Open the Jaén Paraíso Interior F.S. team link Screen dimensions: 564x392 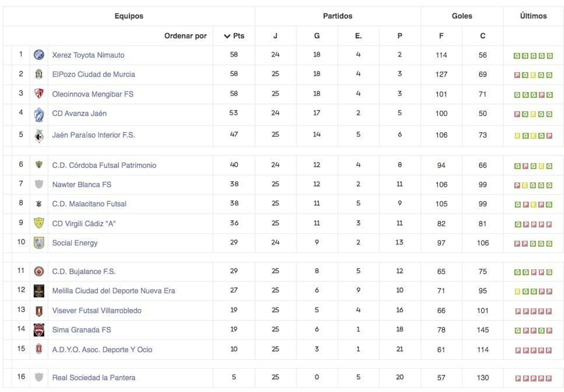93,135
